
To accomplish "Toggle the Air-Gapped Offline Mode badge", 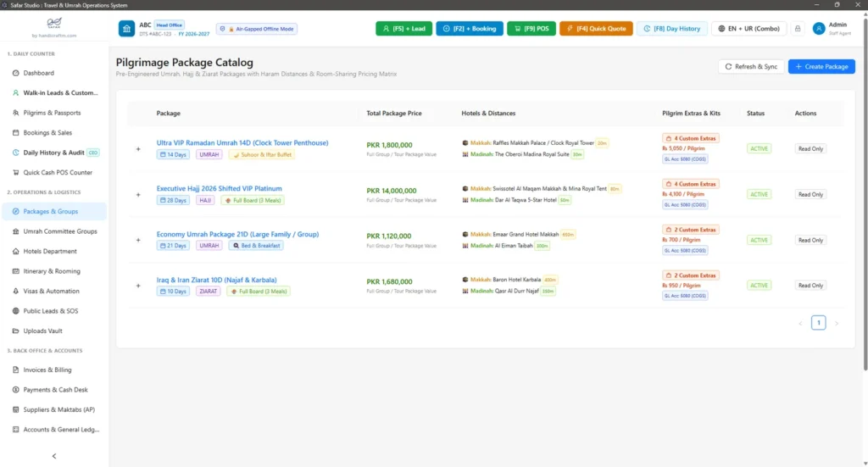I will (257, 29).
